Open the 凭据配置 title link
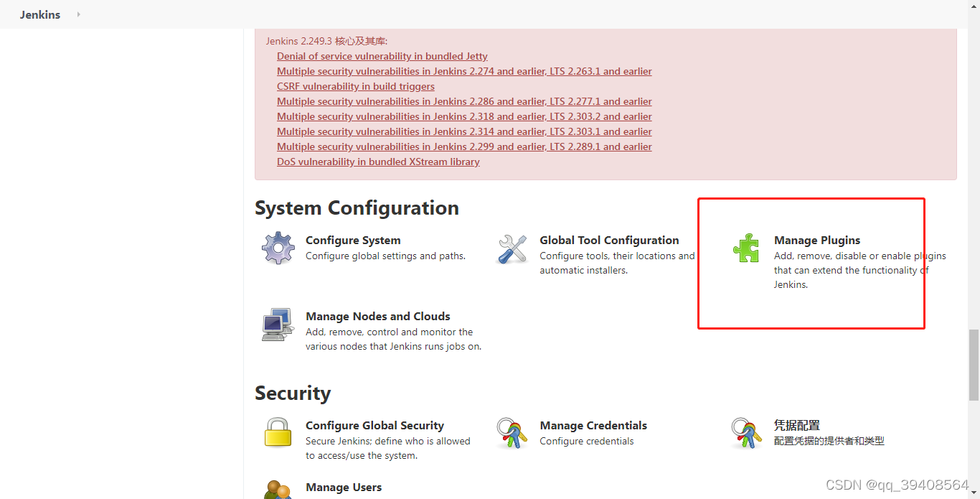Image resolution: width=980 pixels, height=499 pixels. tap(797, 426)
